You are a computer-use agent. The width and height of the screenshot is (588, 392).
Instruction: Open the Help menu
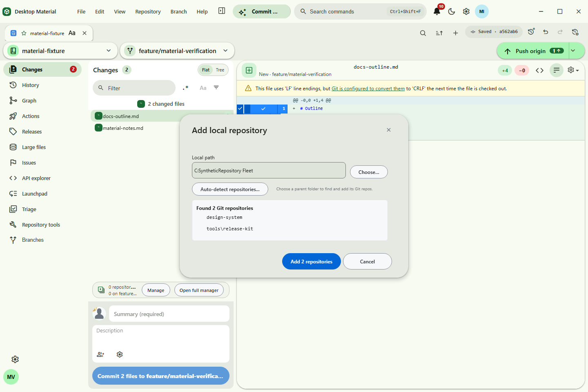point(202,11)
